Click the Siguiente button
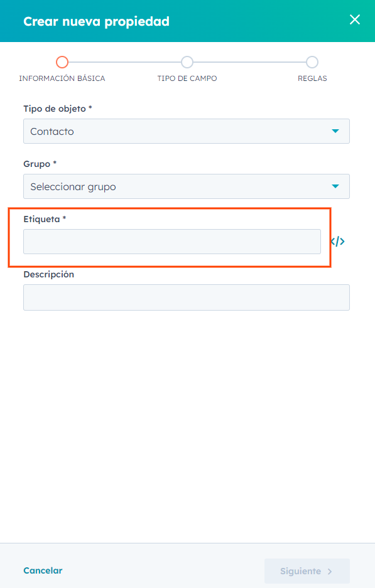The height and width of the screenshot is (588, 375). (307, 571)
